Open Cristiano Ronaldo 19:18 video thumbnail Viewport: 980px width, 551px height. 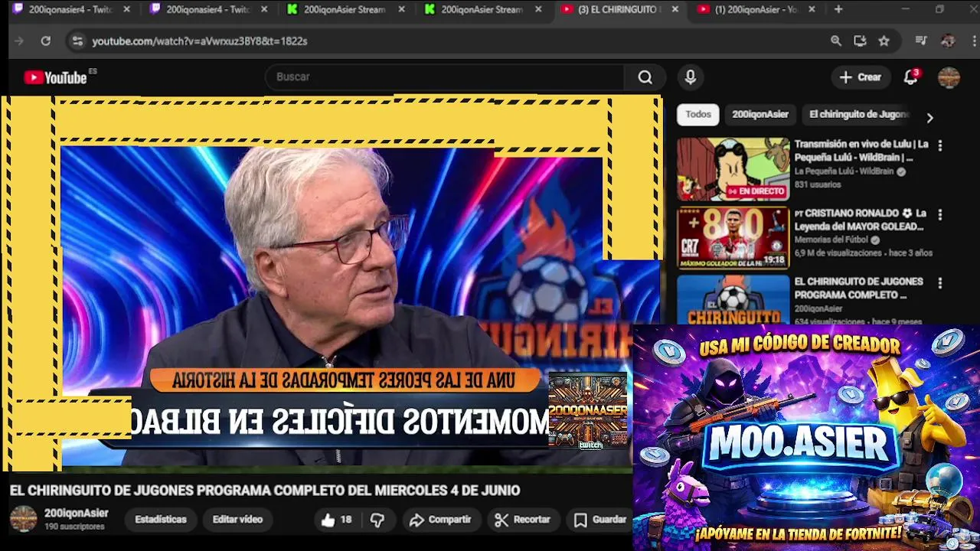pyautogui.click(x=733, y=238)
